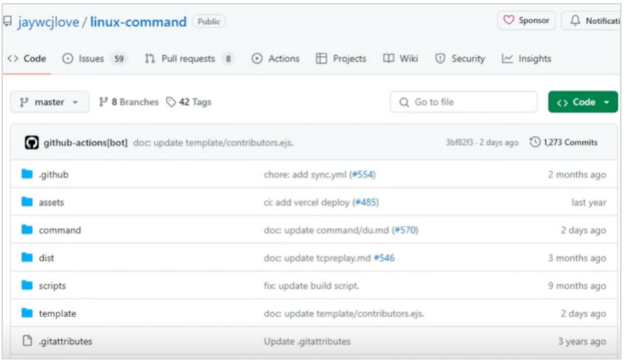Open the Actions tab

pos(276,59)
